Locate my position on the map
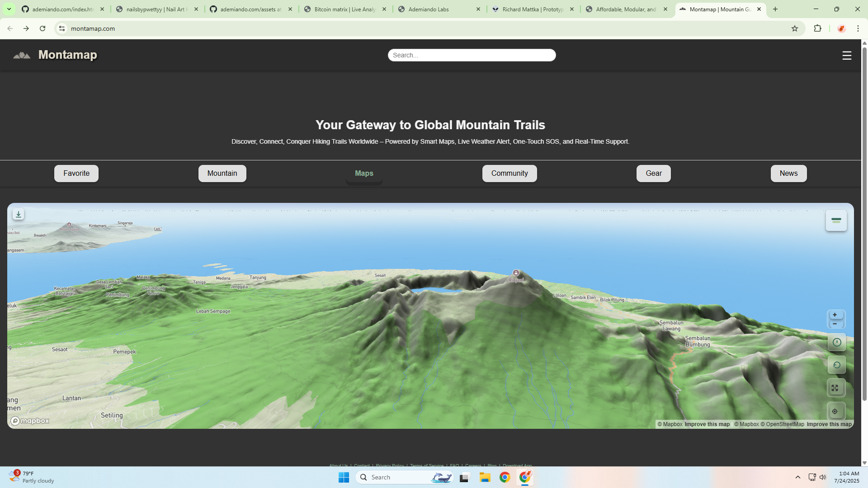The image size is (868, 488). pyautogui.click(x=835, y=412)
